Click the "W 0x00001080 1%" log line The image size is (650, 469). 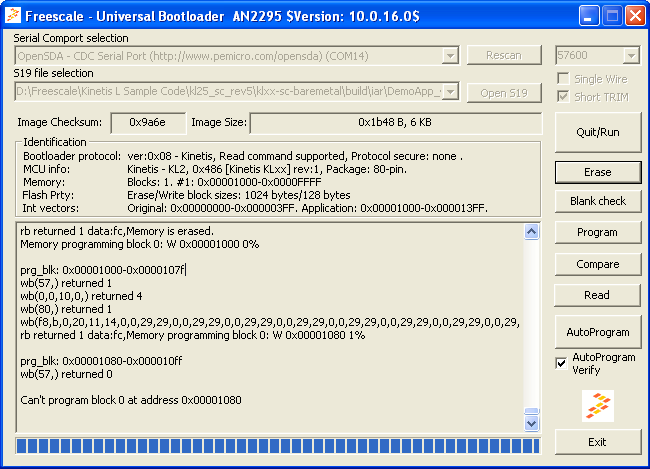click(x=193, y=335)
